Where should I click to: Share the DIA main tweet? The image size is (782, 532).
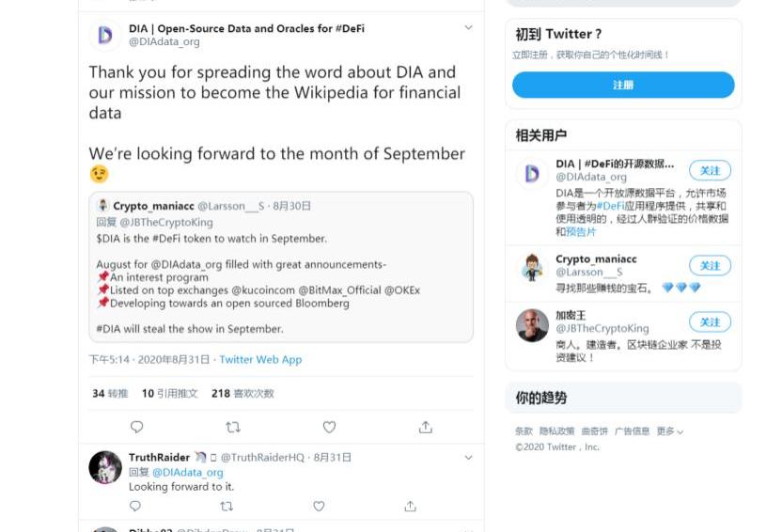coord(426,427)
